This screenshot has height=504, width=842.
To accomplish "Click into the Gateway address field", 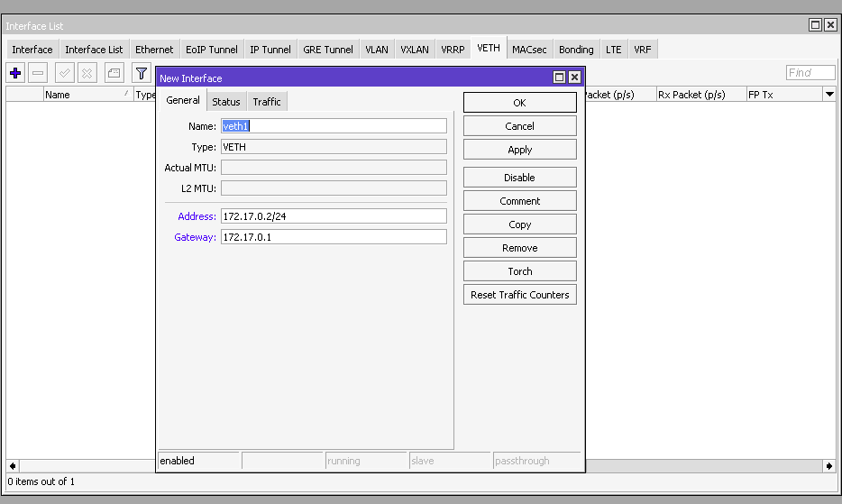I will 334,237.
